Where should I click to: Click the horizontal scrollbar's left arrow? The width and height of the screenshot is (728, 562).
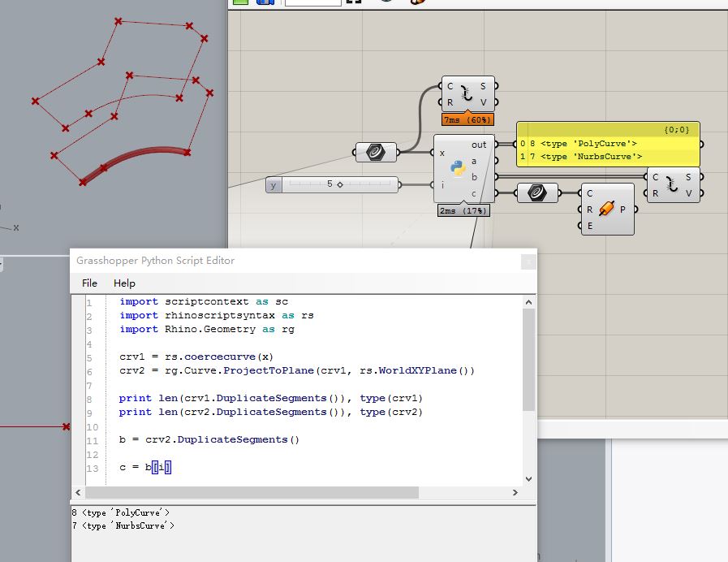[79, 492]
